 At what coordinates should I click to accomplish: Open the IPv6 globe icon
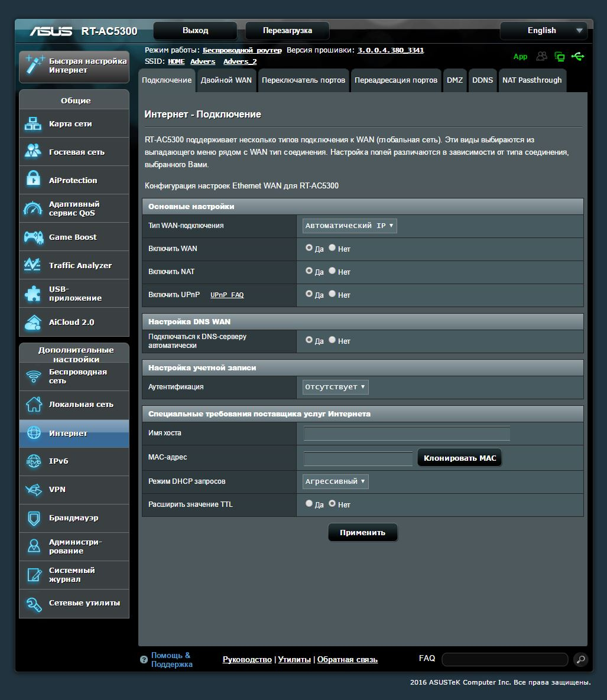tap(34, 461)
